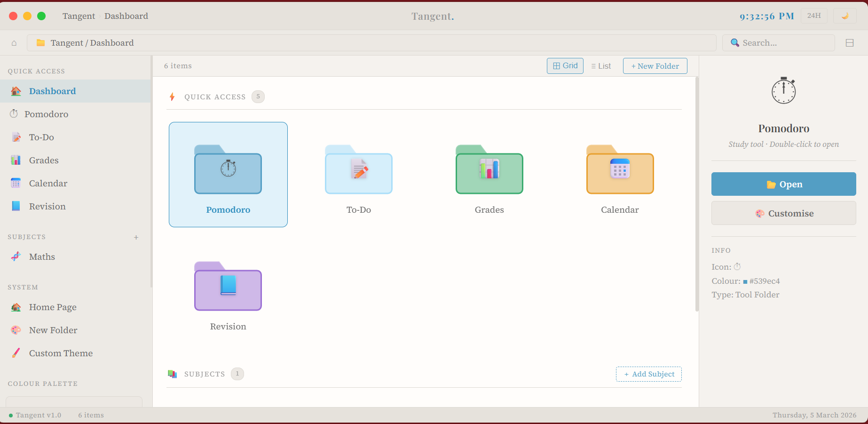Click the "6 items" count in toolbar
Image resolution: width=868 pixels, height=424 pixels.
(178, 66)
